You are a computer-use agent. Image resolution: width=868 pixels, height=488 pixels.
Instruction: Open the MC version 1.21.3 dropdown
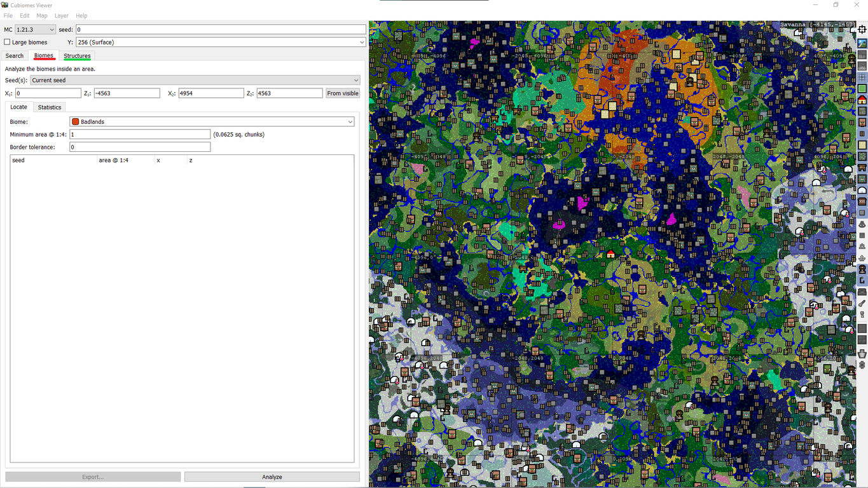tap(36, 30)
